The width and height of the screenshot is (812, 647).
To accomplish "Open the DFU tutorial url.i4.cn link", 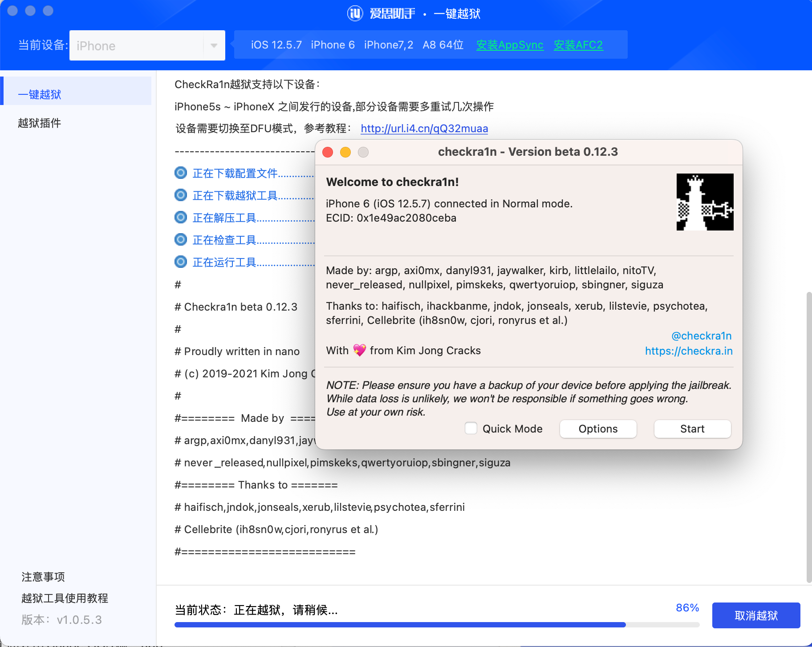I will pyautogui.click(x=424, y=129).
